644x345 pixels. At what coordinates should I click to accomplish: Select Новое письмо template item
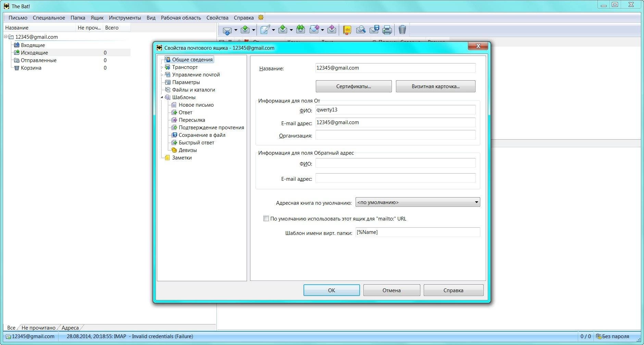[196, 105]
